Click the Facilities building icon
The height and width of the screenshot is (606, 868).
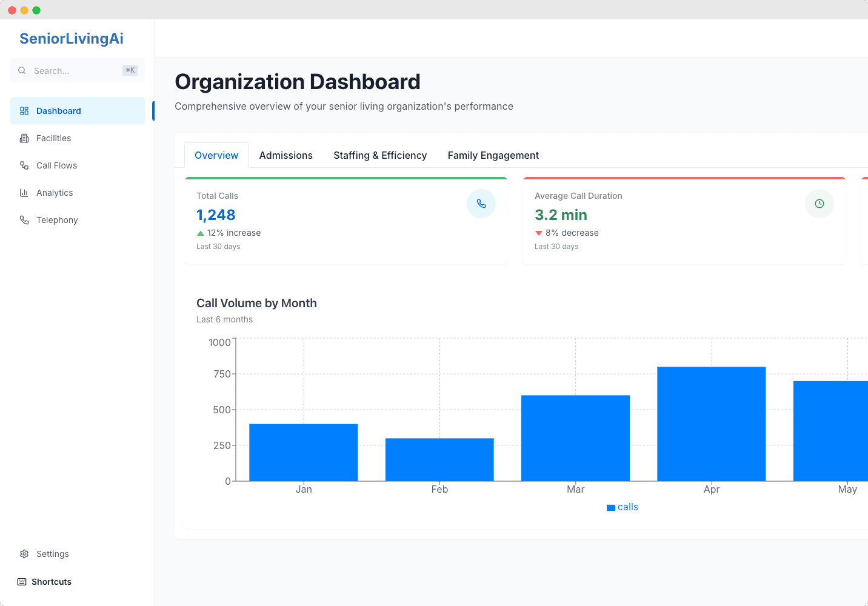click(x=24, y=138)
